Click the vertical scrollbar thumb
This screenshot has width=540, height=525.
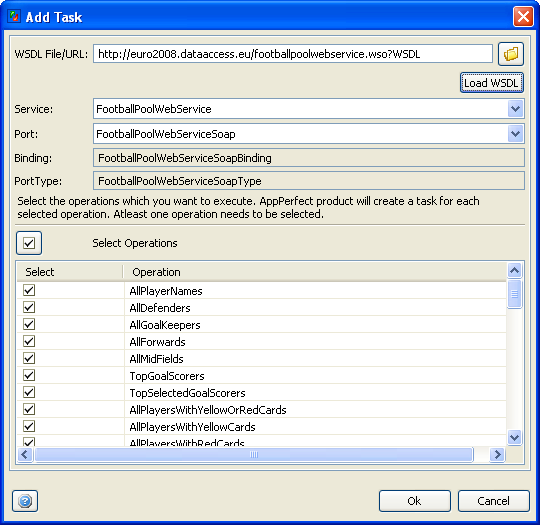pyautogui.click(x=515, y=294)
